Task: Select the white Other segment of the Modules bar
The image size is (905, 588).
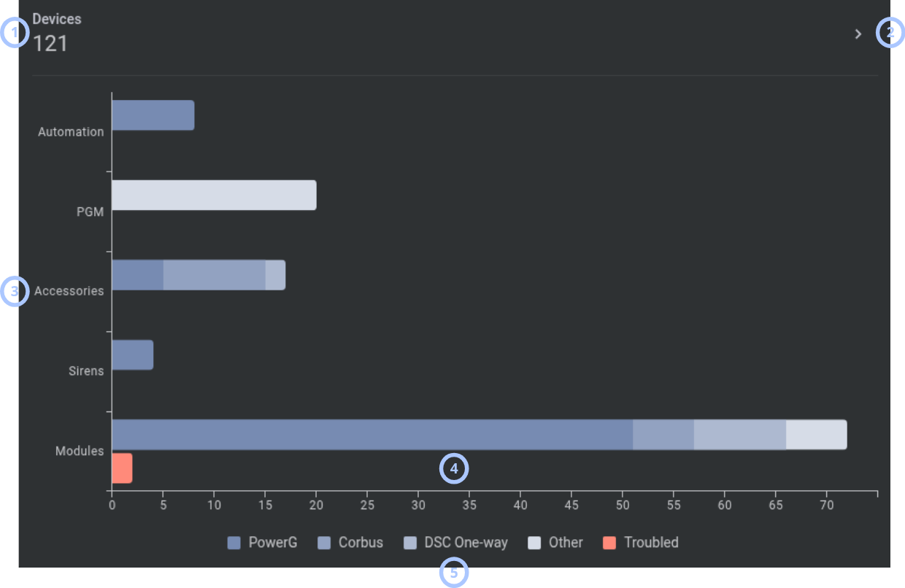Action: 817,435
